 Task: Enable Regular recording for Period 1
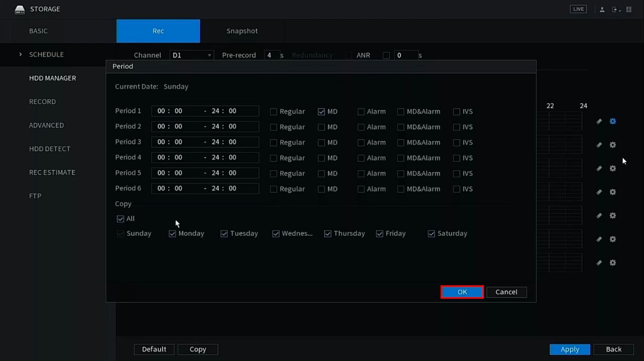(274, 112)
